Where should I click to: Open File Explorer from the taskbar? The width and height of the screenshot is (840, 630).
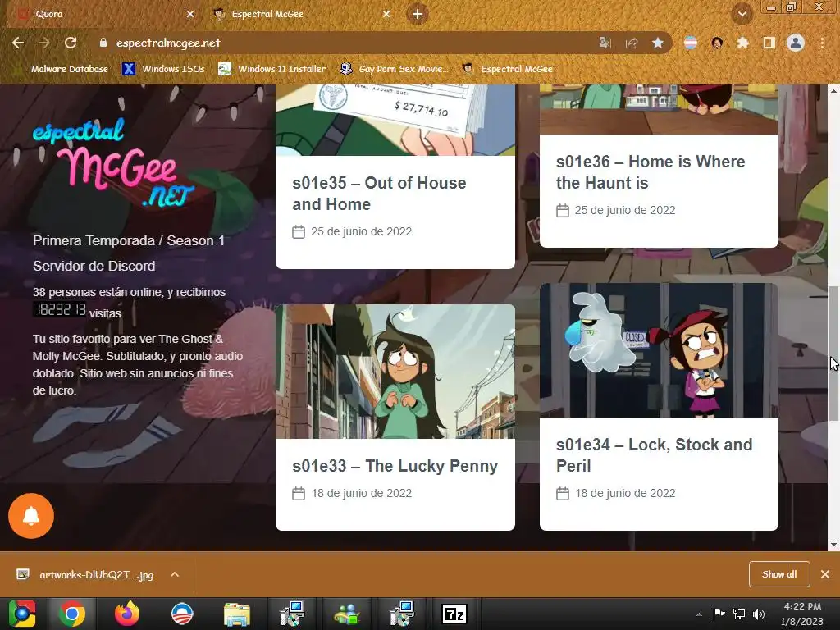(x=237, y=614)
